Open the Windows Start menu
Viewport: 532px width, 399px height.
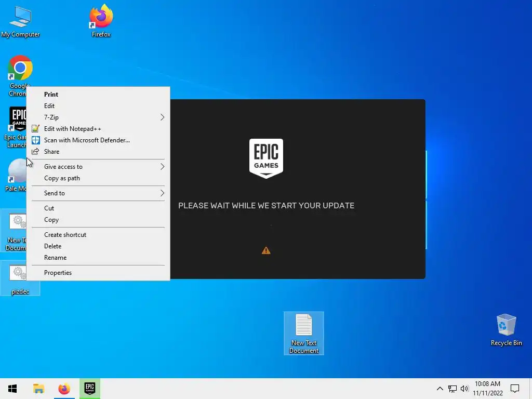(x=12, y=389)
